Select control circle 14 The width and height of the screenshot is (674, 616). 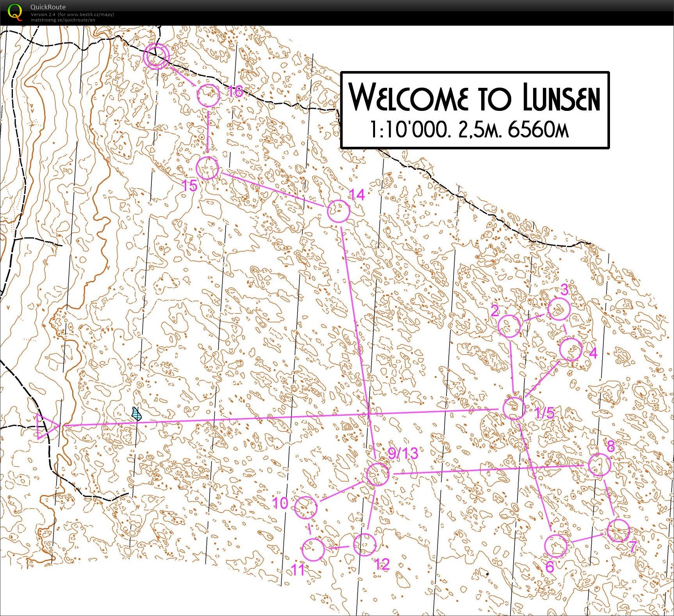click(x=338, y=211)
